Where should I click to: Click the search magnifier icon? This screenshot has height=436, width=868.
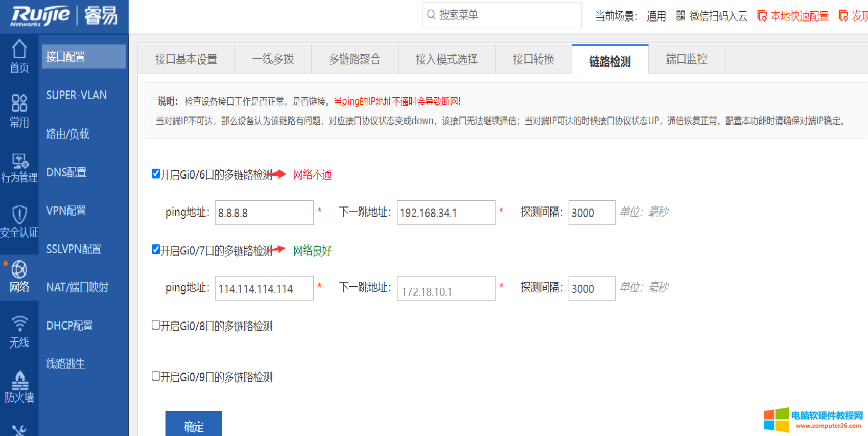pyautogui.click(x=432, y=15)
